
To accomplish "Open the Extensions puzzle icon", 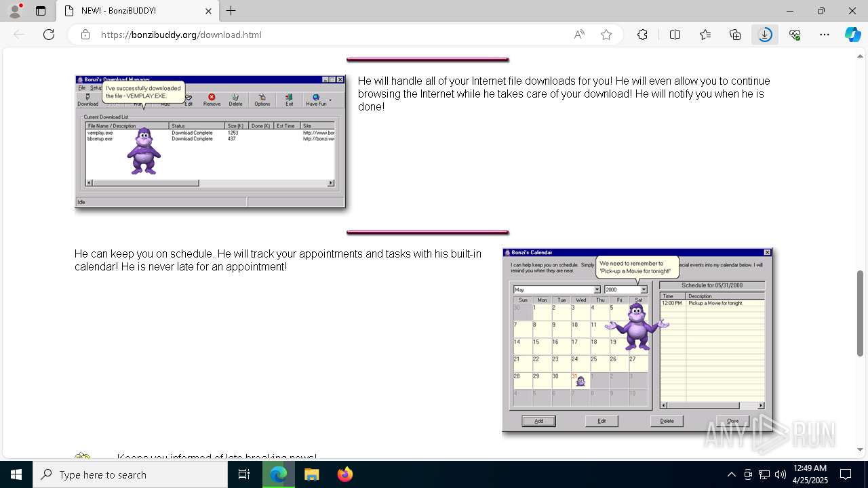I will pos(642,35).
